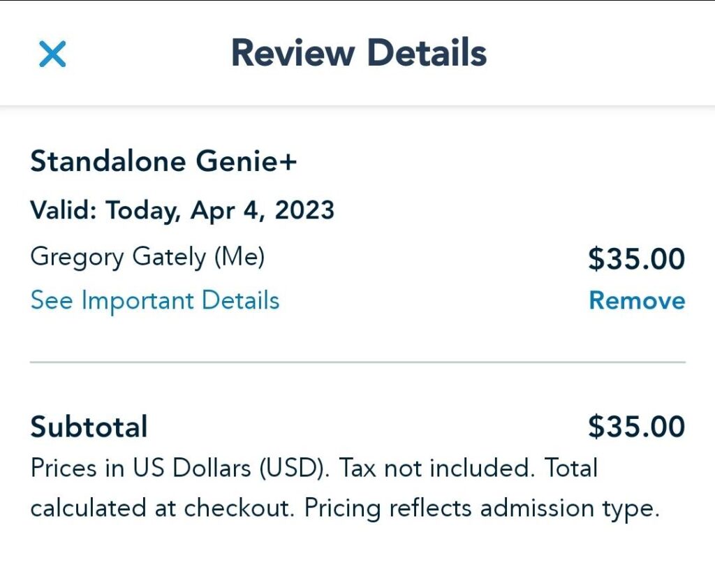Screen dimensions: 715x588
Task: Remove the Standalone Genie+ item
Action: [637, 300]
